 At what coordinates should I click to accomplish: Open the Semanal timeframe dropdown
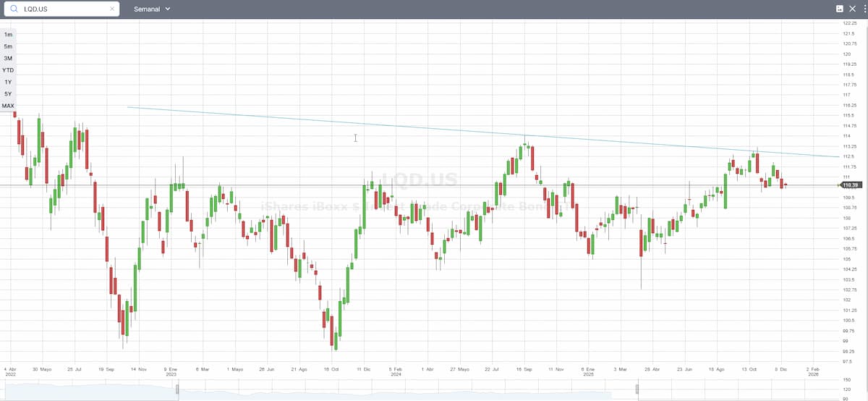coord(152,9)
